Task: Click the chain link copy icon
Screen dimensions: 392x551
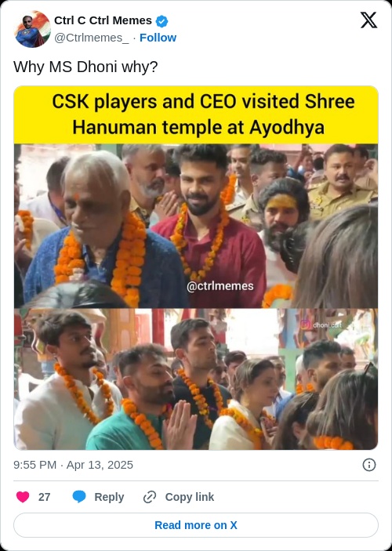Action: tap(150, 497)
